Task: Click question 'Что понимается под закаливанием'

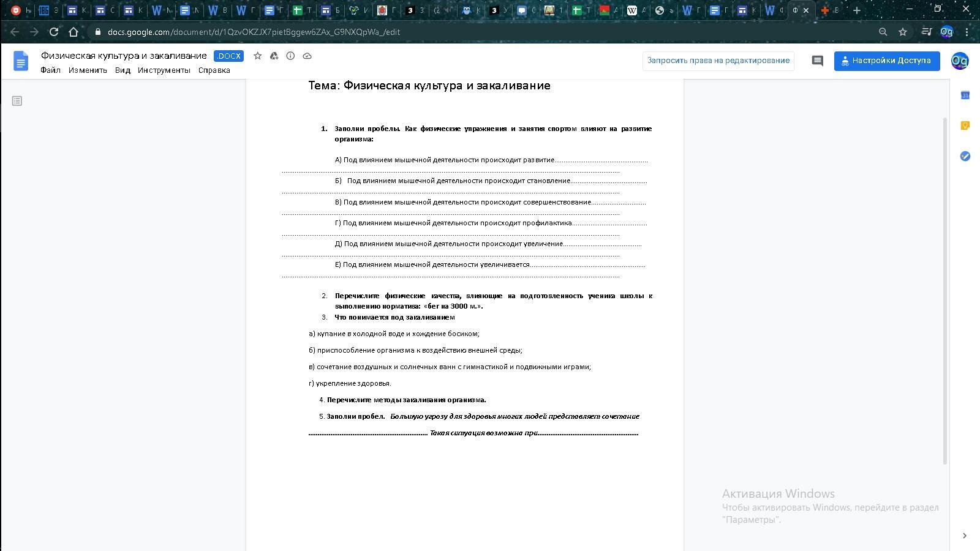Action: 394,317
